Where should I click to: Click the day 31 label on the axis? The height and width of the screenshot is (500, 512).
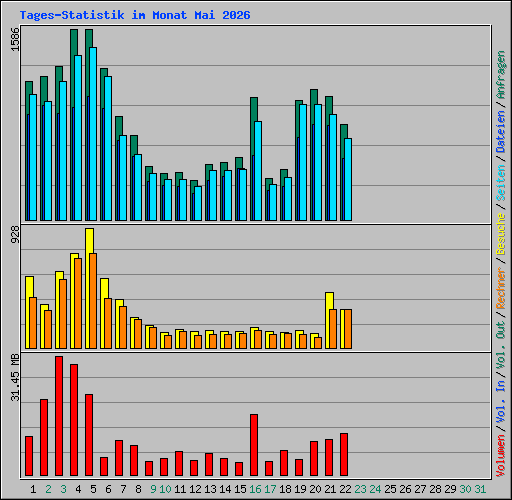pyautogui.click(x=480, y=489)
